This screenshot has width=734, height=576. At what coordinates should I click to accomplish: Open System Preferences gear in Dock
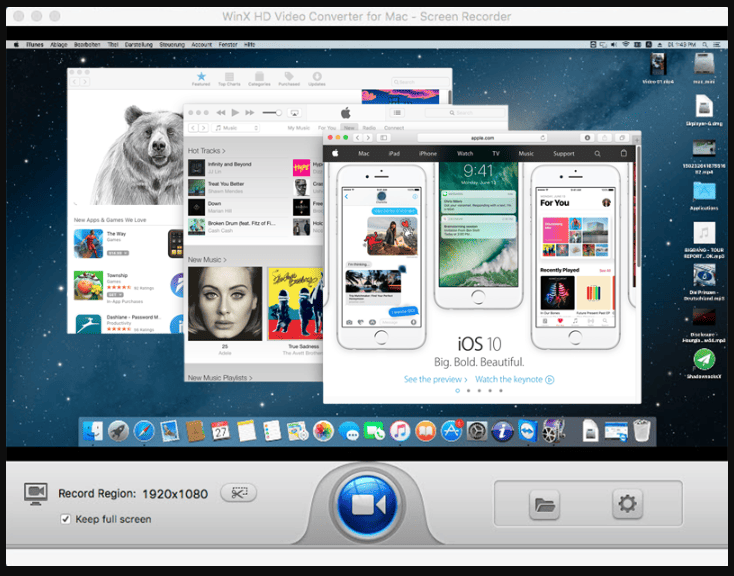click(x=477, y=431)
